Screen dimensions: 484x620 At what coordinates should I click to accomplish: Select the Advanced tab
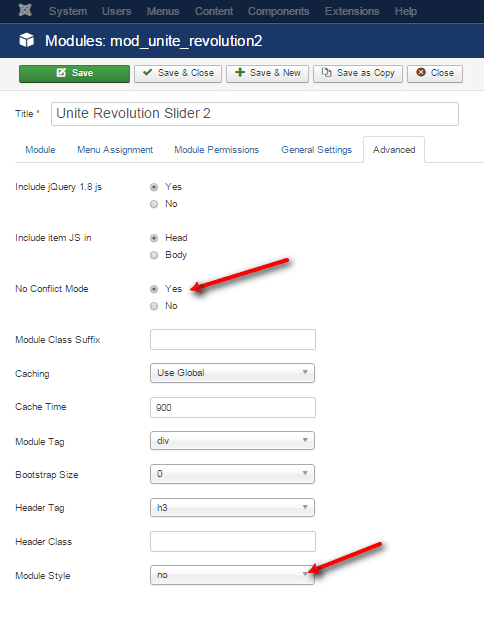(394, 150)
